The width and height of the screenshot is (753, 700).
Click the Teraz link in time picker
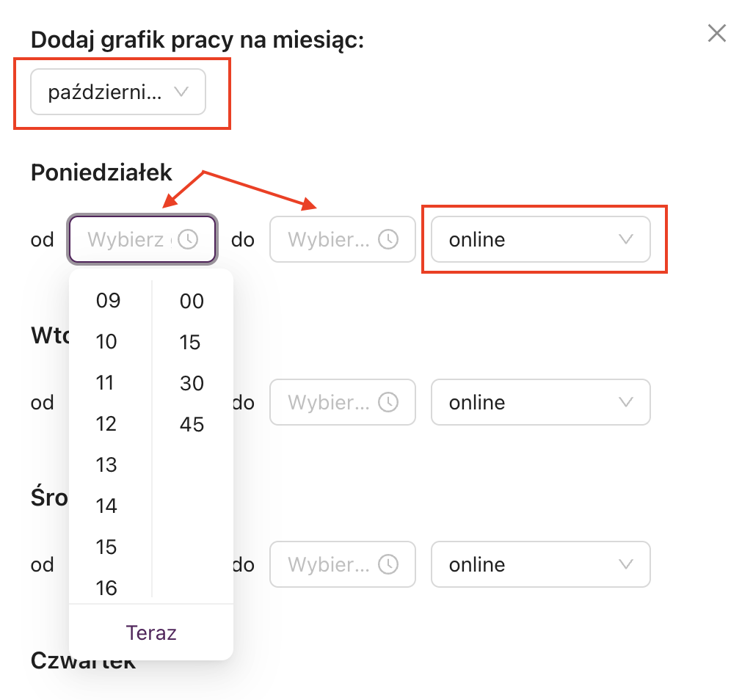[x=151, y=632]
